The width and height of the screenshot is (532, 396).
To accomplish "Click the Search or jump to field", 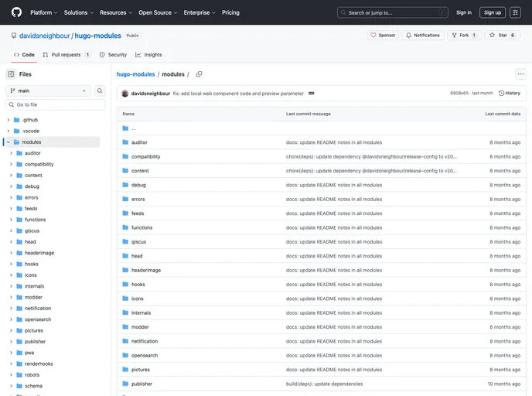I will (x=393, y=12).
